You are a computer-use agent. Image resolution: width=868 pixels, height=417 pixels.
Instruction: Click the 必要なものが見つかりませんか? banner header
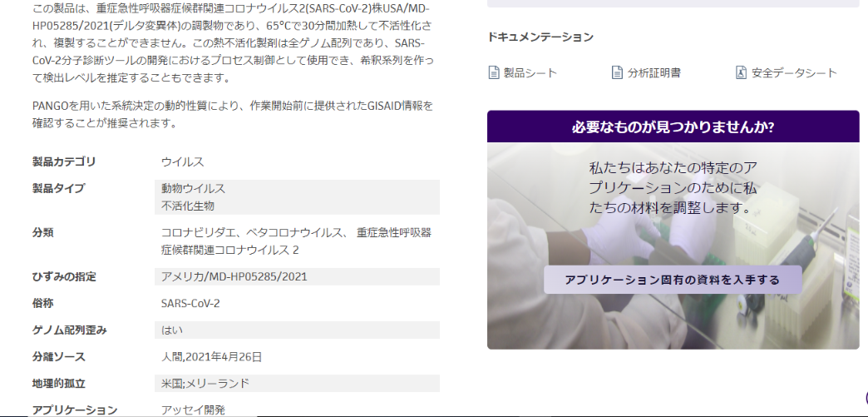(673, 127)
